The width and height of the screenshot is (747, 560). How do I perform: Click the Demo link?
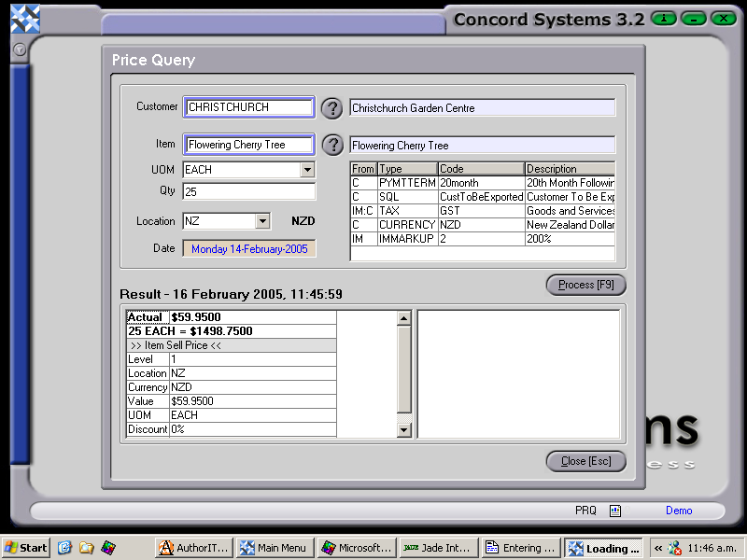tap(679, 511)
